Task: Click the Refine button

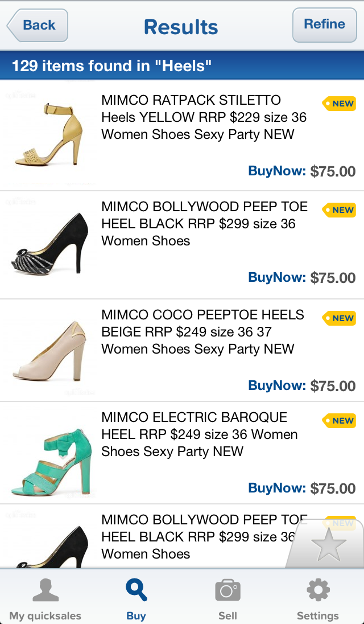Action: pyautogui.click(x=325, y=24)
